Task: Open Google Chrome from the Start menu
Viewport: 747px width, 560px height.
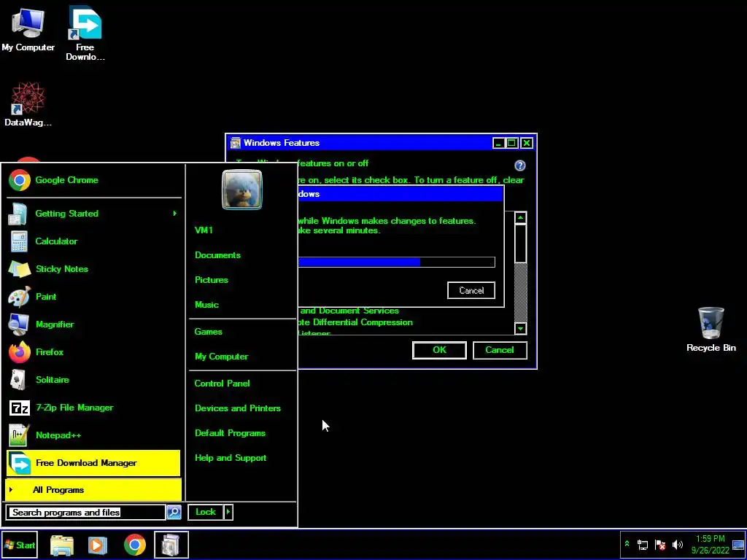Action: click(94, 180)
